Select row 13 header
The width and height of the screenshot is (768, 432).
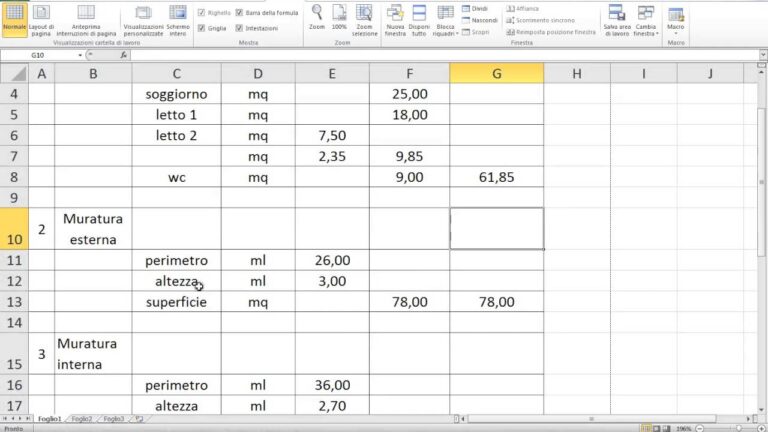pyautogui.click(x=14, y=302)
